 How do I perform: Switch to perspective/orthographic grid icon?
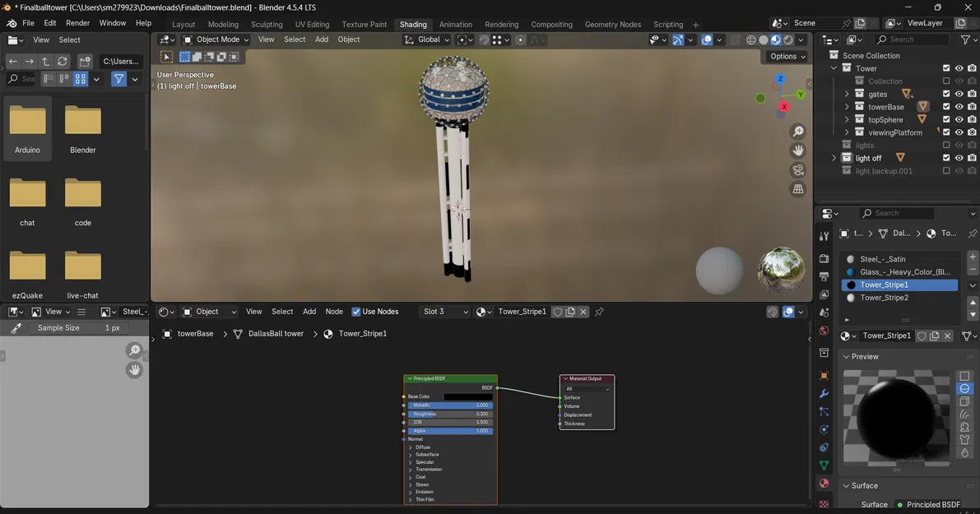click(797, 189)
